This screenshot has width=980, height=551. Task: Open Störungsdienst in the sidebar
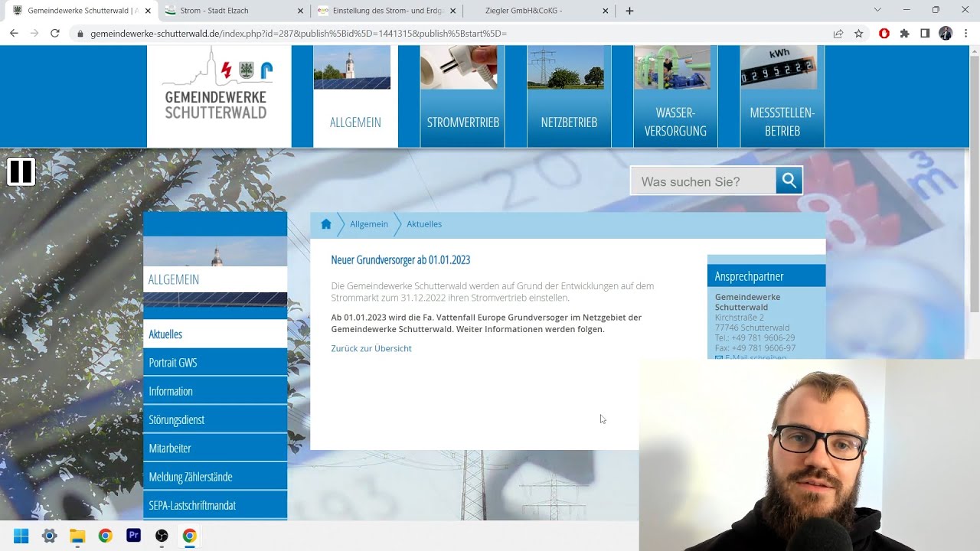[x=215, y=419]
